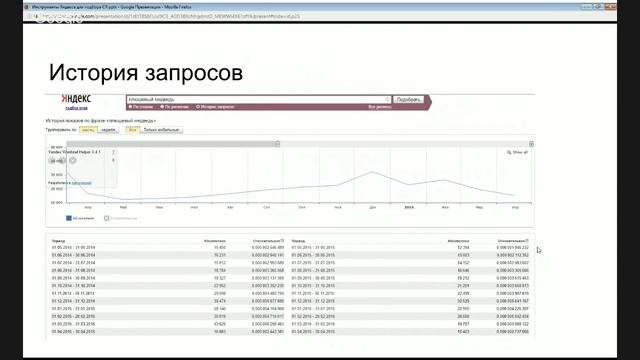Group the chart by неделя

108,130
